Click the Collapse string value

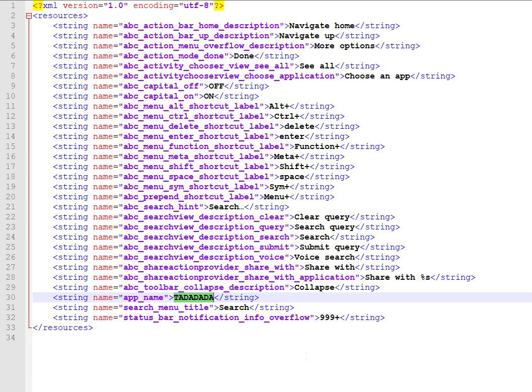click(314, 287)
